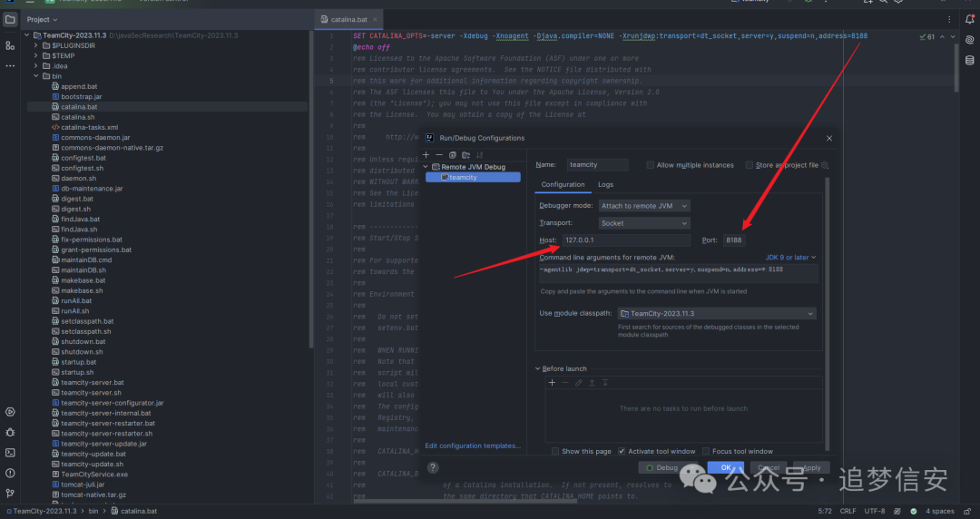Image resolution: width=980 pixels, height=519 pixels.
Task: Collapse the Before launch section
Action: (x=537, y=369)
